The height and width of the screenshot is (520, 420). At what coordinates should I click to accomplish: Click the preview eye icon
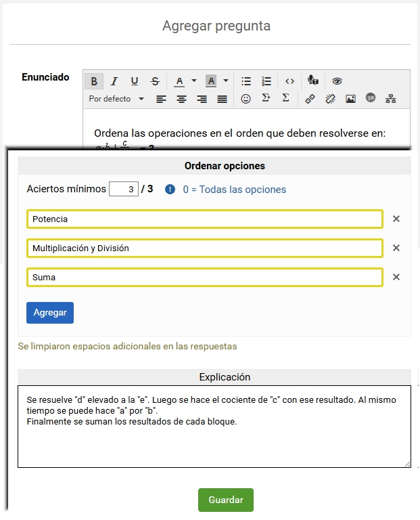click(x=337, y=81)
